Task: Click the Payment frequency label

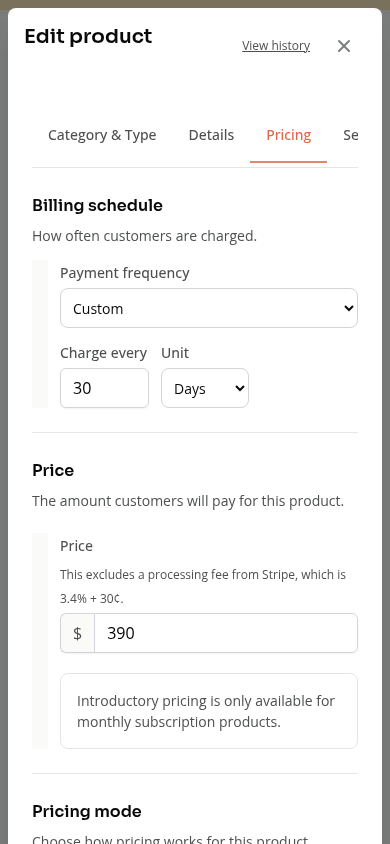Action: (x=125, y=273)
